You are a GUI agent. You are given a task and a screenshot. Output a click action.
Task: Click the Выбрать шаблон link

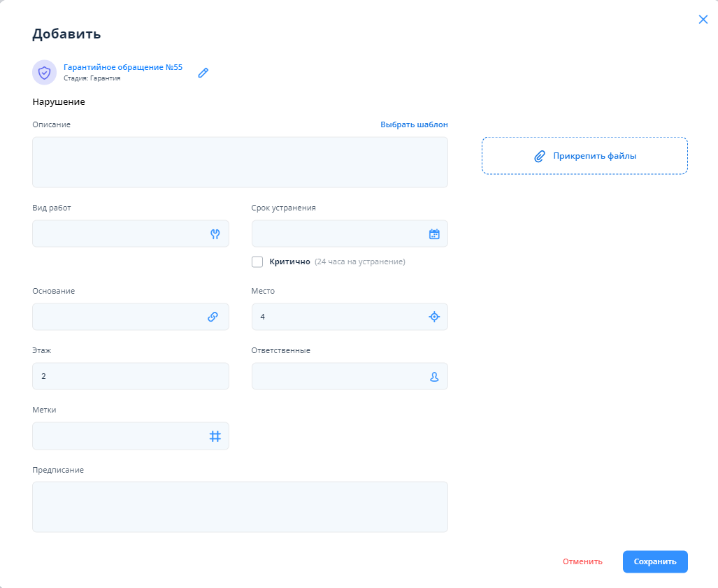pos(414,124)
